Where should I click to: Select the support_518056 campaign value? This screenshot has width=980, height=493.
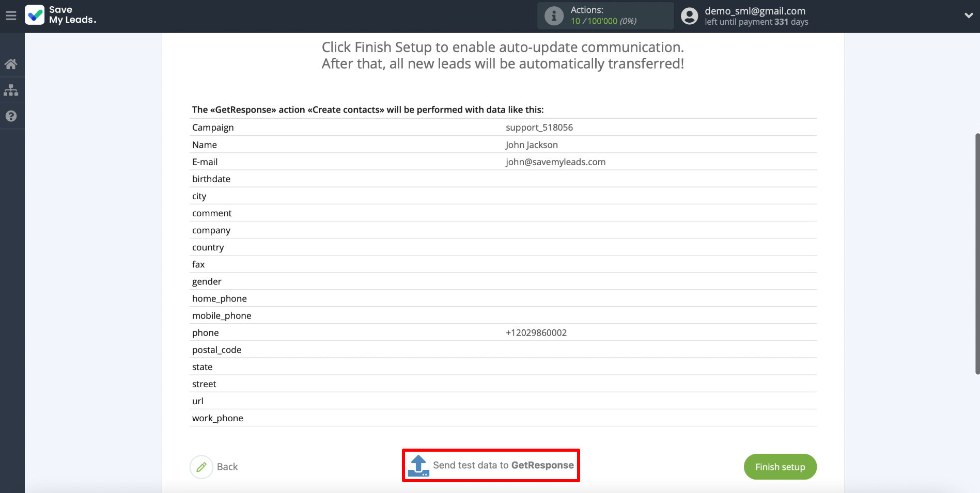click(x=539, y=128)
